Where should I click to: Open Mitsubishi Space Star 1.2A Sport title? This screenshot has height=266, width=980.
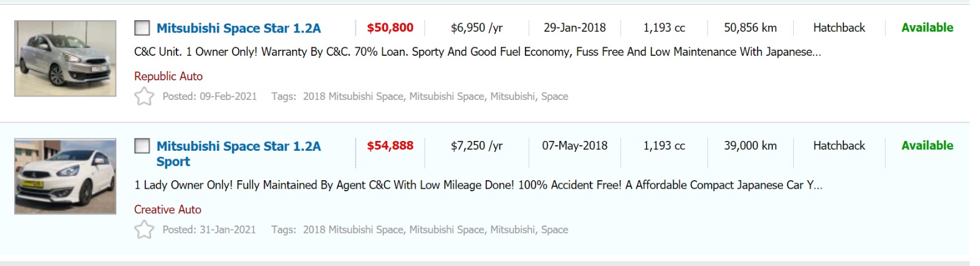pos(238,146)
